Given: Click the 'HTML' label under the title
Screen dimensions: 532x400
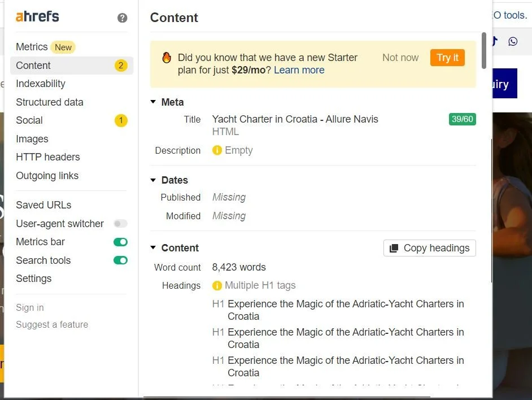Looking at the screenshot, I should click(x=225, y=132).
